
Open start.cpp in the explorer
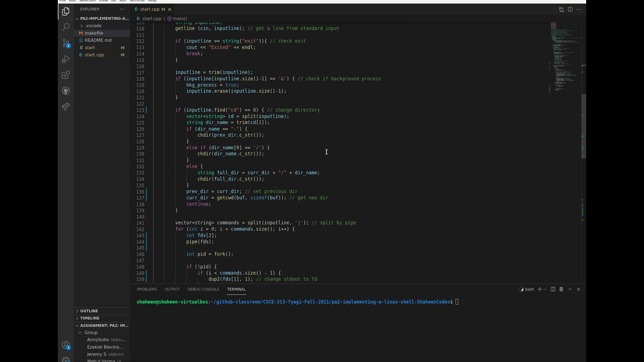click(x=102, y=55)
